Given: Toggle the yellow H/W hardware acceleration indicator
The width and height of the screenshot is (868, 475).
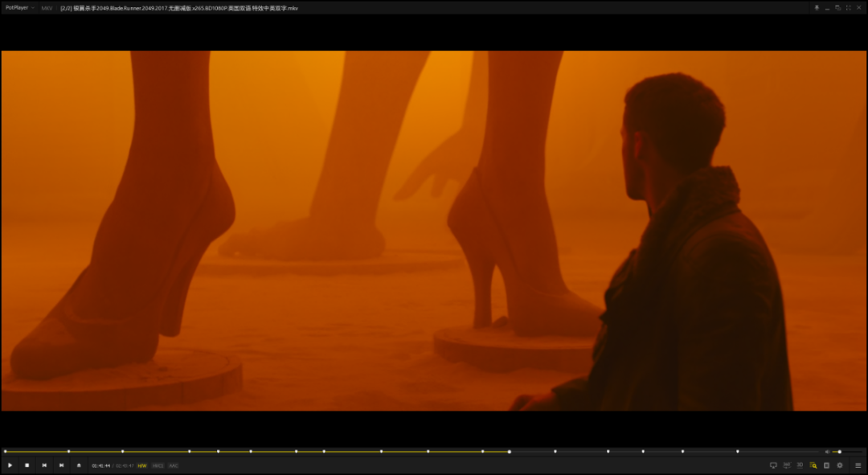Looking at the screenshot, I should (142, 465).
